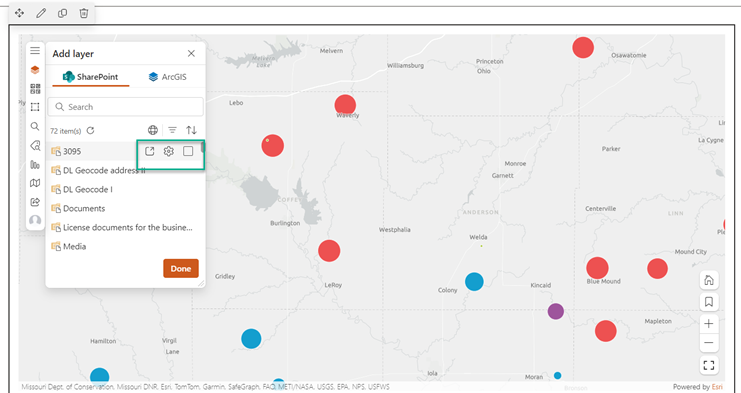The image size is (741, 393).
Task: Click the red point at Blue Mound
Action: (x=597, y=268)
